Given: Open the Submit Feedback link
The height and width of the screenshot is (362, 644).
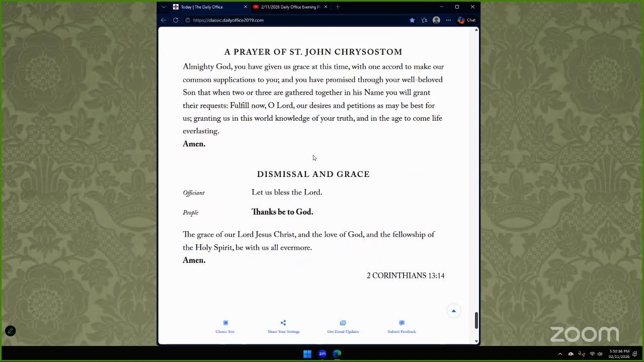Looking at the screenshot, I should 402,332.
